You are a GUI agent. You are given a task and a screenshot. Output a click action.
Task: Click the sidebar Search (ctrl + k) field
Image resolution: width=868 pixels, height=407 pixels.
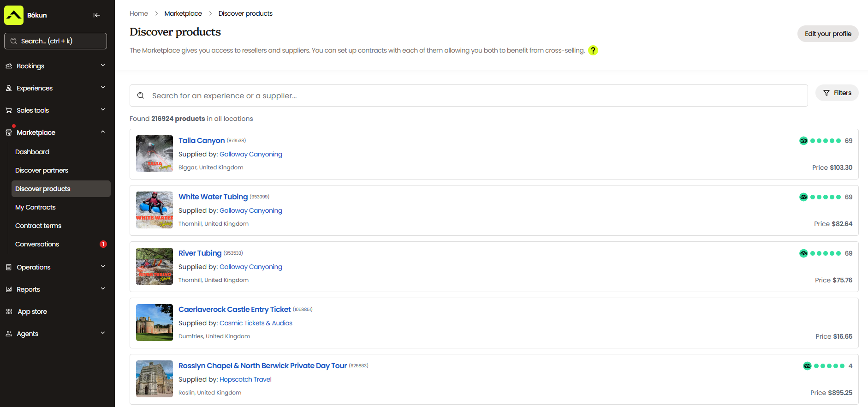[x=55, y=41]
